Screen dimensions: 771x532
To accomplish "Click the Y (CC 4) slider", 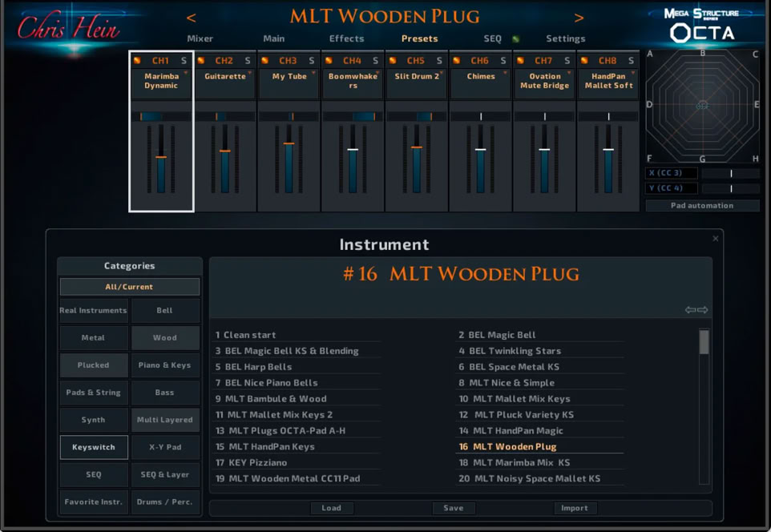I will click(731, 188).
